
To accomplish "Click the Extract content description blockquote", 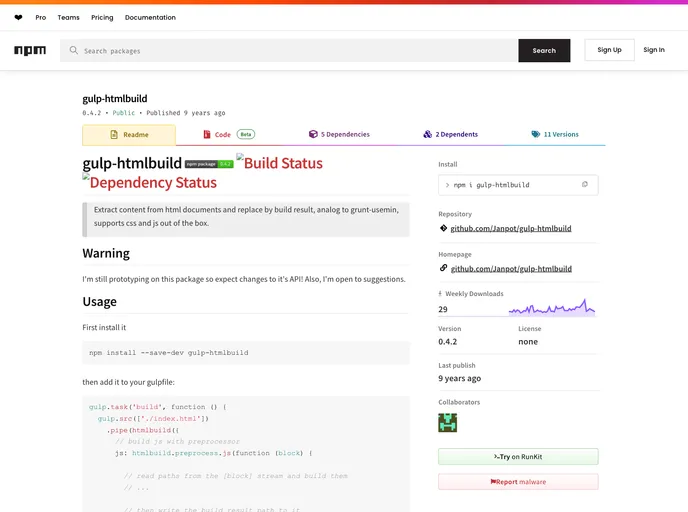I will [x=246, y=219].
